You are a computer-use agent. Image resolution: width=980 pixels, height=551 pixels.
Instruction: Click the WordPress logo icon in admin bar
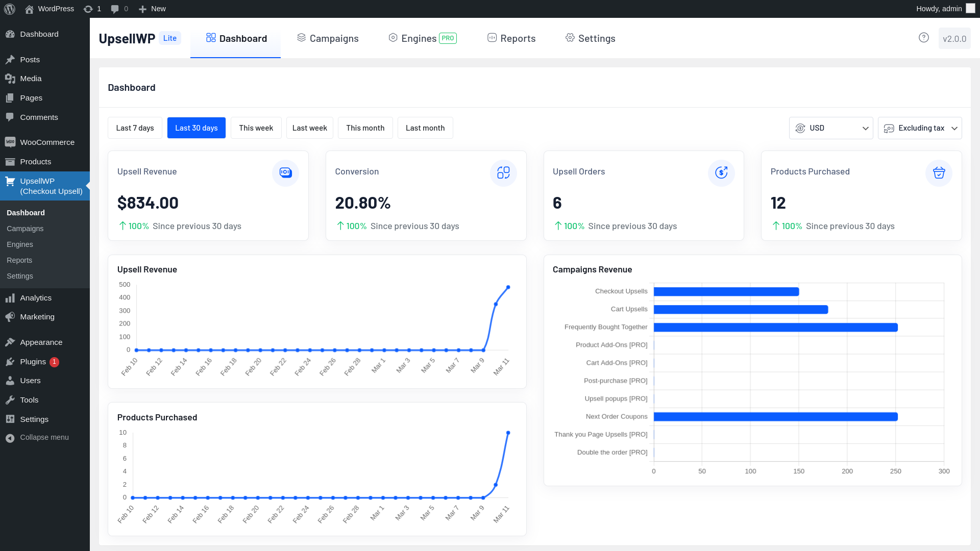(x=10, y=9)
